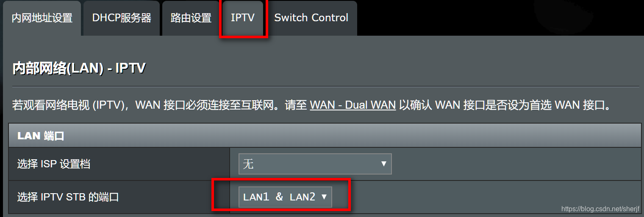Click the IPTV description paragraph text
The image size is (644, 217).
312,105
